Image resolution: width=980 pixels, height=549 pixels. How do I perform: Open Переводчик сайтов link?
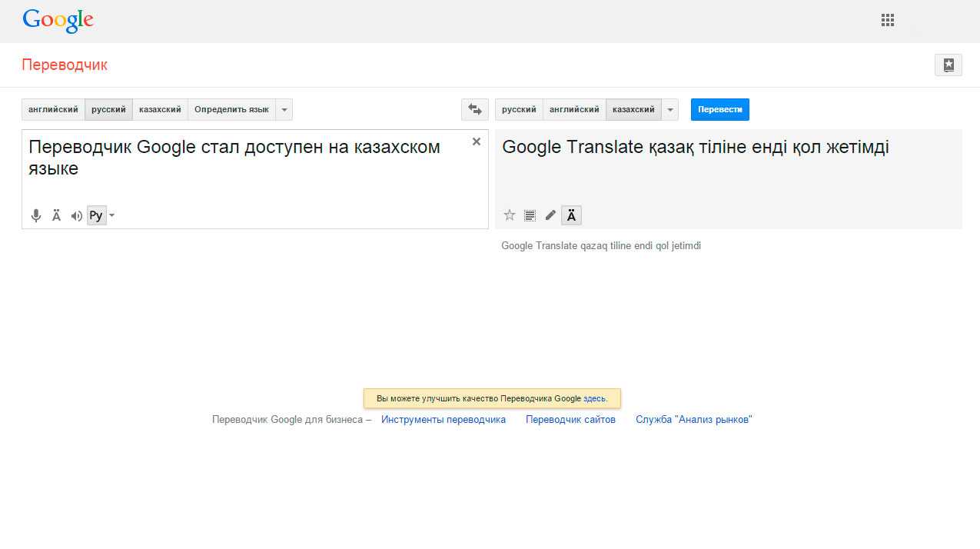click(570, 420)
